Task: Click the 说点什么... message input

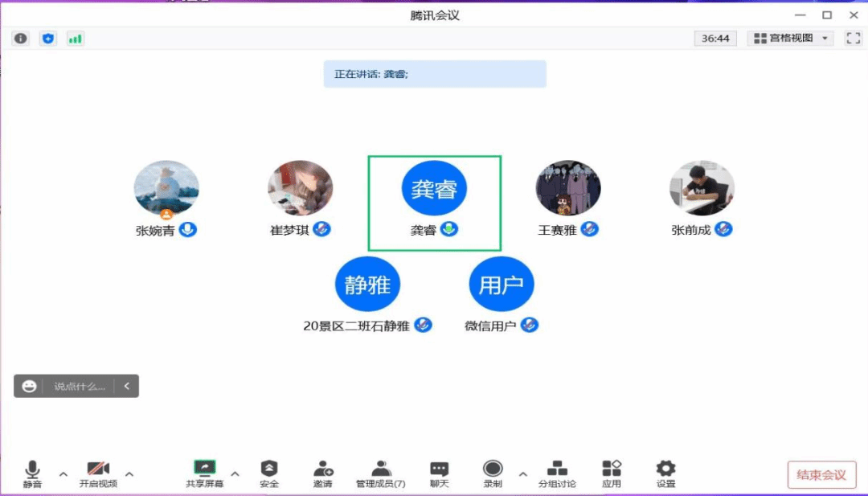Action: (x=79, y=387)
